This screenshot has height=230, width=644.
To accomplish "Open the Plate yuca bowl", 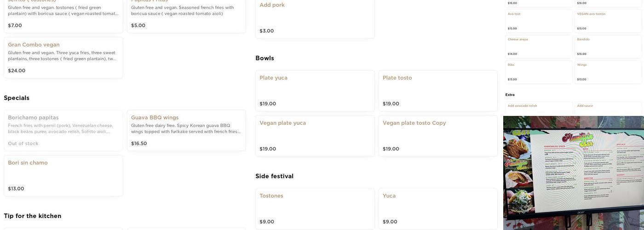I will pyautogui.click(x=315, y=91).
